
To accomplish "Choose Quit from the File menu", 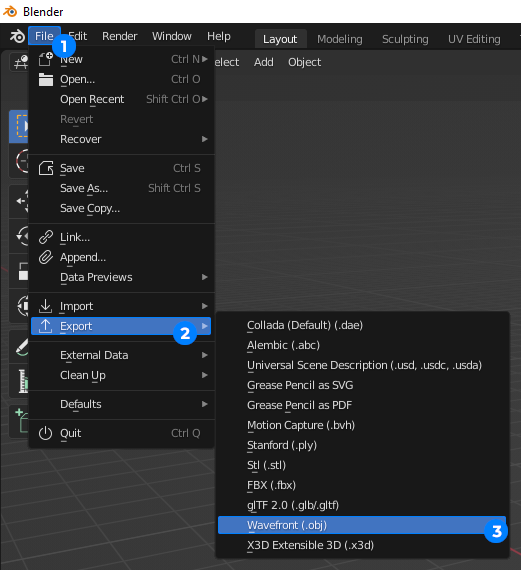I will coord(121,433).
